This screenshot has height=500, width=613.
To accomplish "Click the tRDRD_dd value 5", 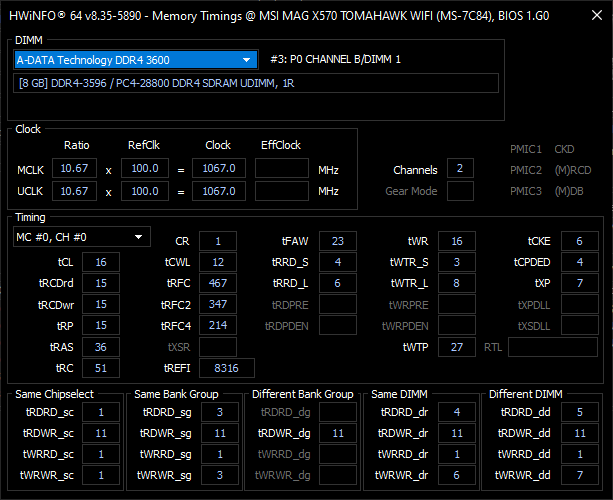I will point(580,412).
